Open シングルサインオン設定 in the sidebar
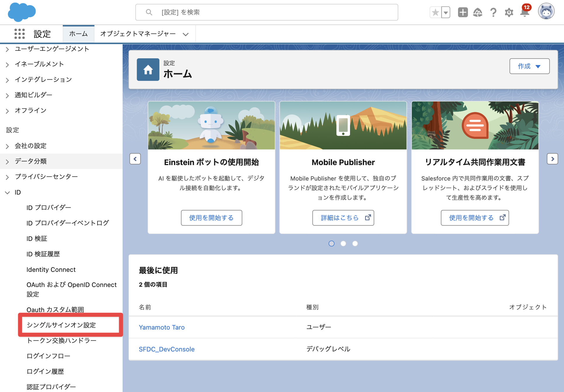564x392 pixels. [61, 325]
